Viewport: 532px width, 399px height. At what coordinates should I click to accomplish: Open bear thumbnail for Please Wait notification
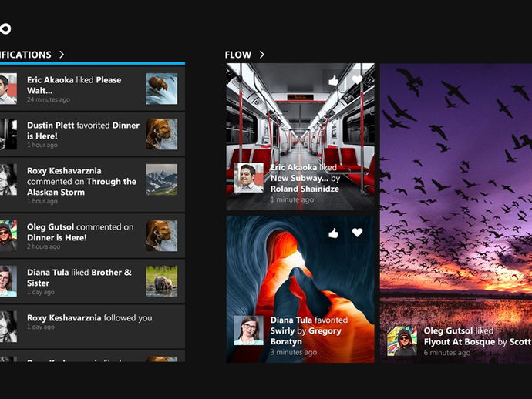click(161, 89)
